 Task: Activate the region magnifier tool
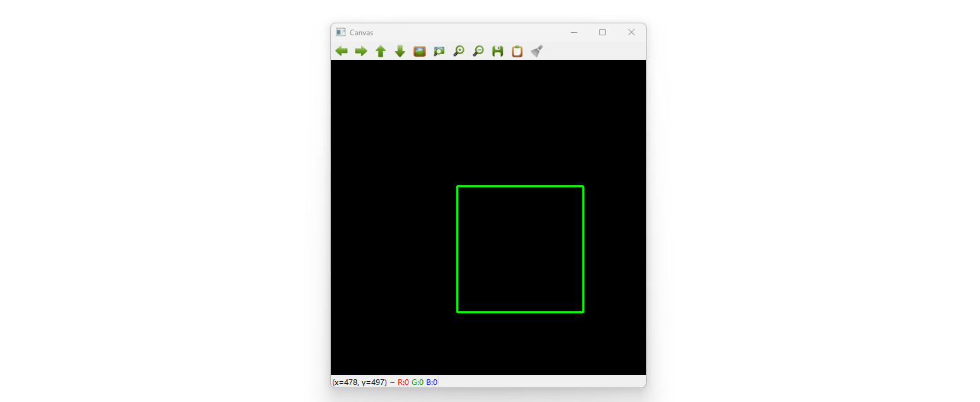(439, 51)
